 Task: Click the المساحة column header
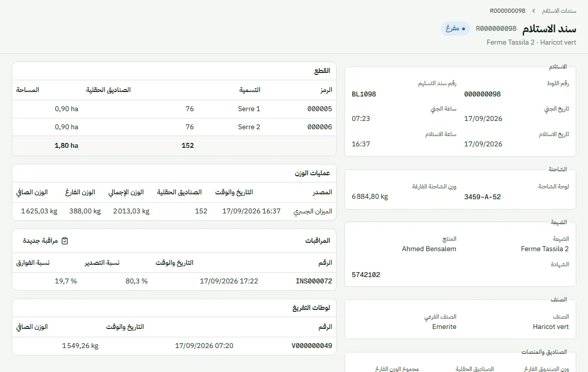point(27,90)
